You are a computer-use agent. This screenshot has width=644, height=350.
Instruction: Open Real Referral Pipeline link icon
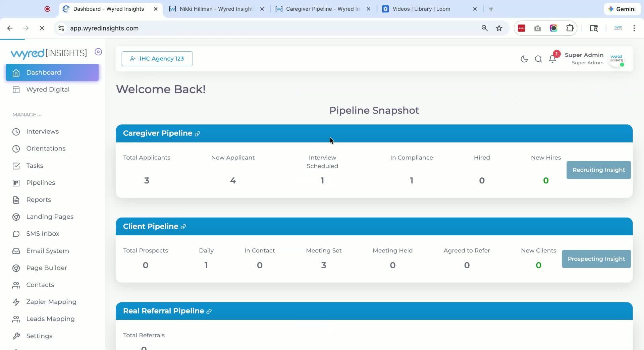[209, 311]
